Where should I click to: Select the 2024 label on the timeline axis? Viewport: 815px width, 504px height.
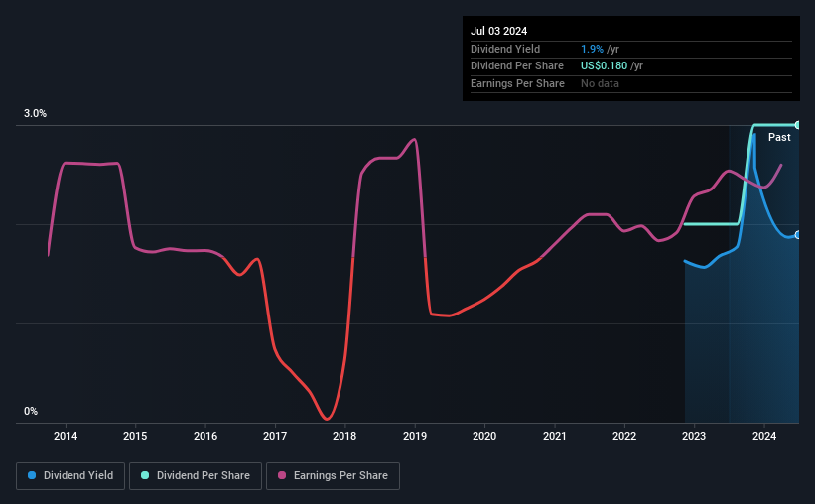coord(764,436)
